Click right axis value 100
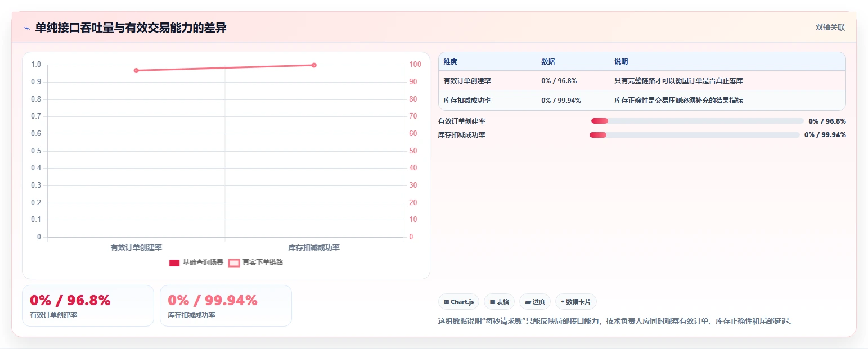Image resolution: width=868 pixels, height=349 pixels. coord(415,65)
